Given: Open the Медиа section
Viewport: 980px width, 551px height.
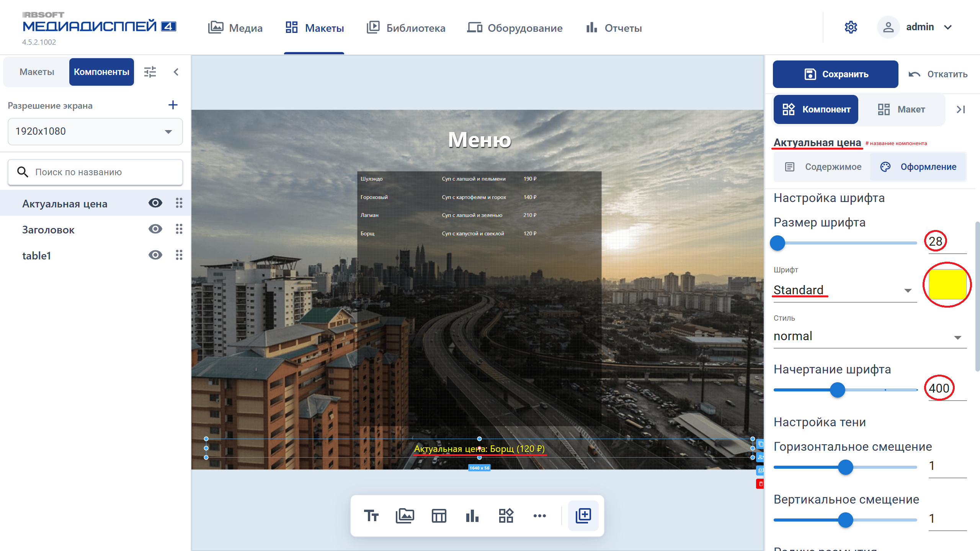Looking at the screenshot, I should (235, 28).
